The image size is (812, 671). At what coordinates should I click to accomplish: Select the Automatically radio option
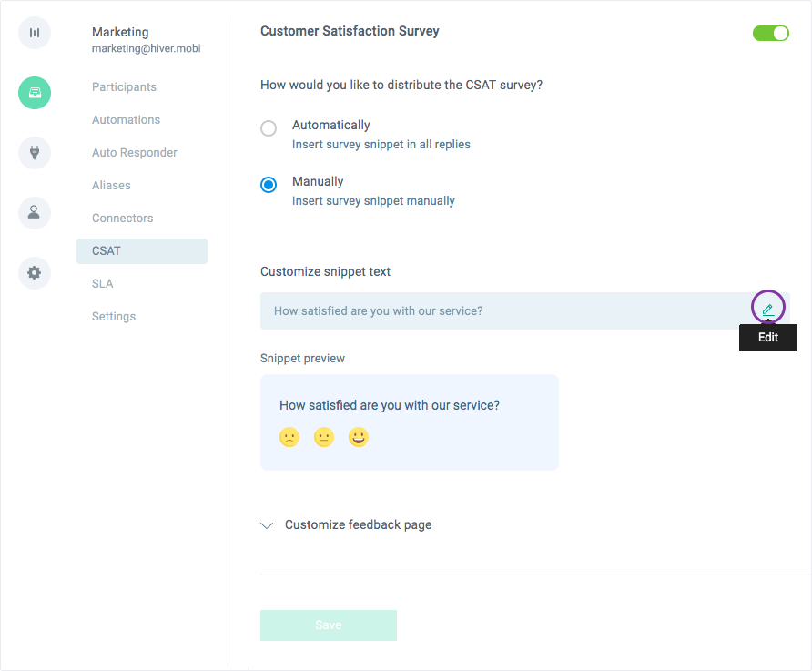tap(269, 127)
